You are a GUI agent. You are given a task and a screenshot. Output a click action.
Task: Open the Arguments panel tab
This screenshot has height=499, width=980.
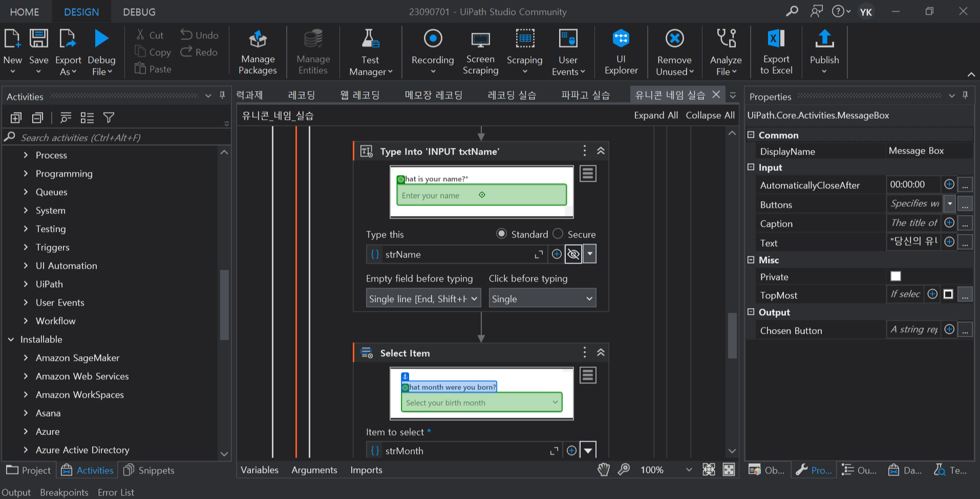(x=314, y=470)
